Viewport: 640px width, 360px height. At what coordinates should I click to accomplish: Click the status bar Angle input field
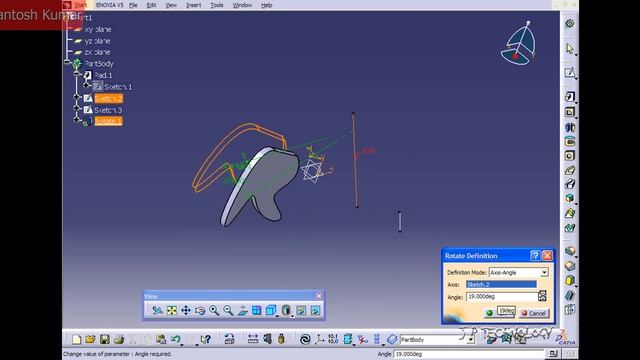(x=469, y=354)
